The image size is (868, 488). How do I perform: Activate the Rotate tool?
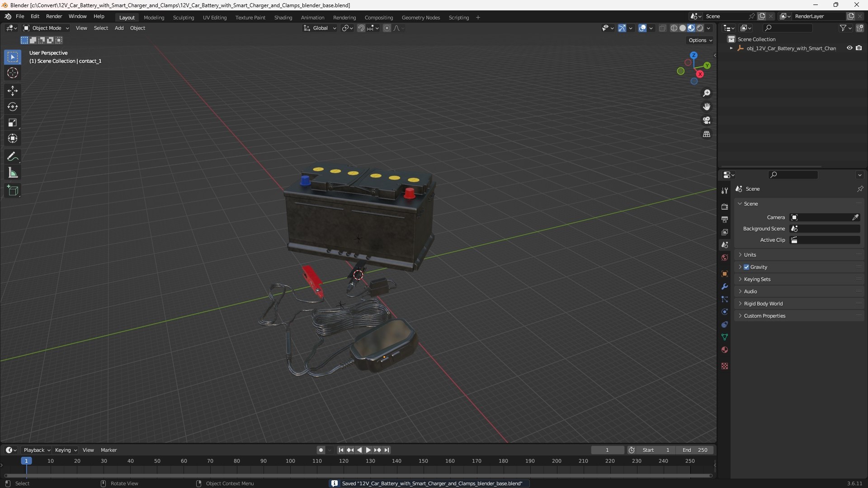click(x=13, y=107)
